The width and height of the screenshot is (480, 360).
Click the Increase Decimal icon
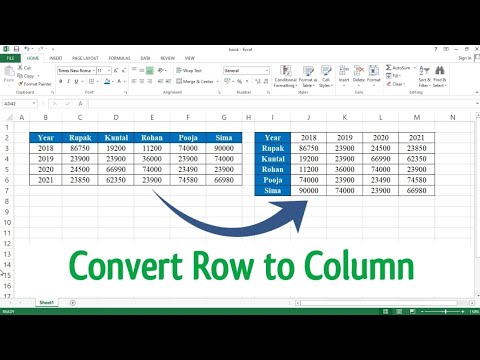coord(258,81)
